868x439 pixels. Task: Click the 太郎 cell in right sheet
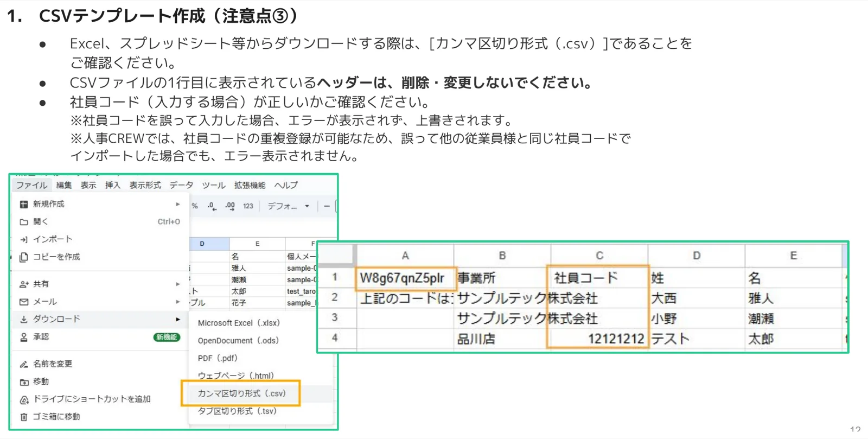[793, 339]
